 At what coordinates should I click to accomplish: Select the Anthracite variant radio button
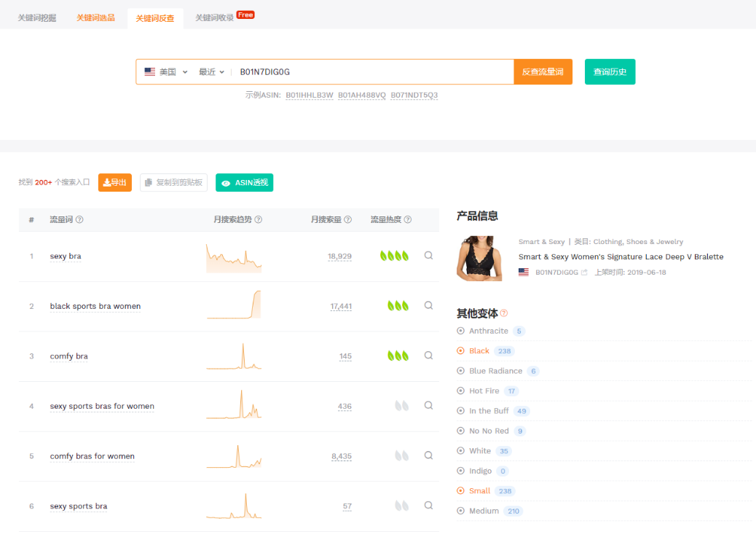pos(461,331)
